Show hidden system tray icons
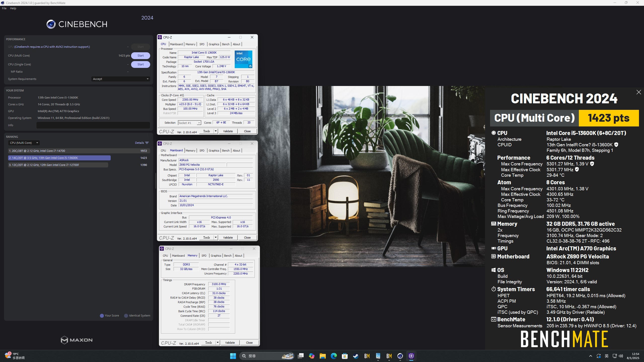The width and height of the screenshot is (644, 362). pyautogui.click(x=591, y=356)
